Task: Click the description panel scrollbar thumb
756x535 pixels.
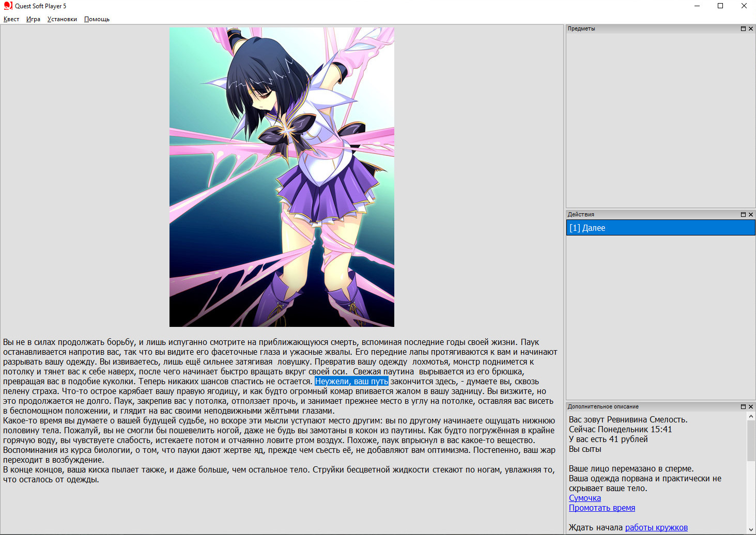Action: pos(751,440)
